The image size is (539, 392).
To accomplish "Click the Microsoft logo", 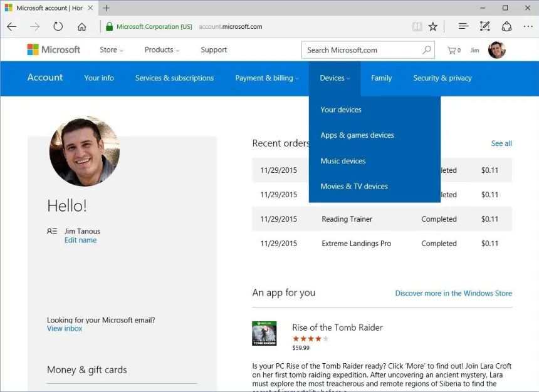I will click(54, 49).
